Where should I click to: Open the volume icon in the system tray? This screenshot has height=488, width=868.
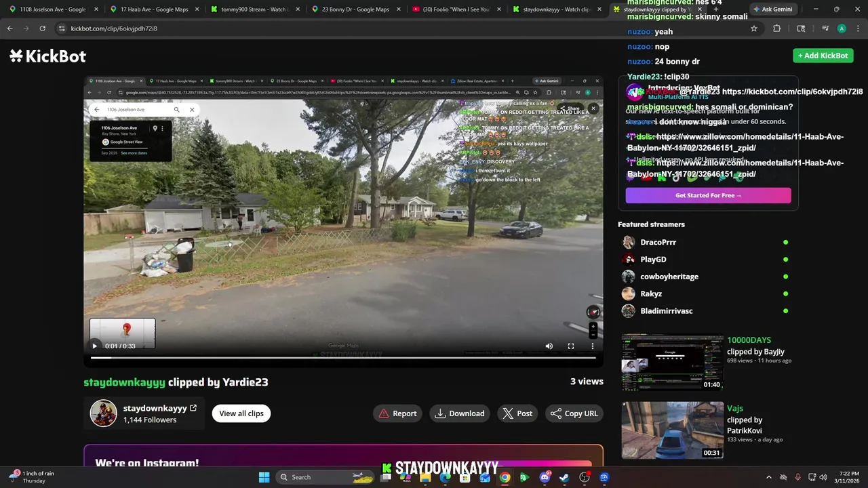[823, 477]
